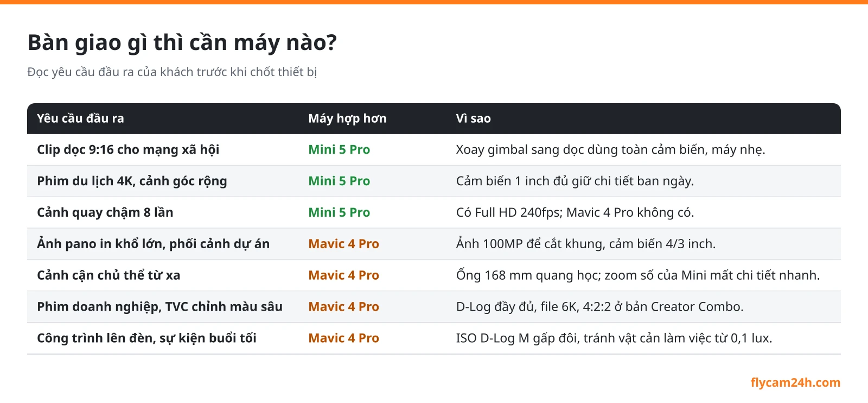This screenshot has width=868, height=403.
Task: Click 'Cảm biến 1 inch đủ giữ chi tiết' cell
Action: tap(575, 181)
